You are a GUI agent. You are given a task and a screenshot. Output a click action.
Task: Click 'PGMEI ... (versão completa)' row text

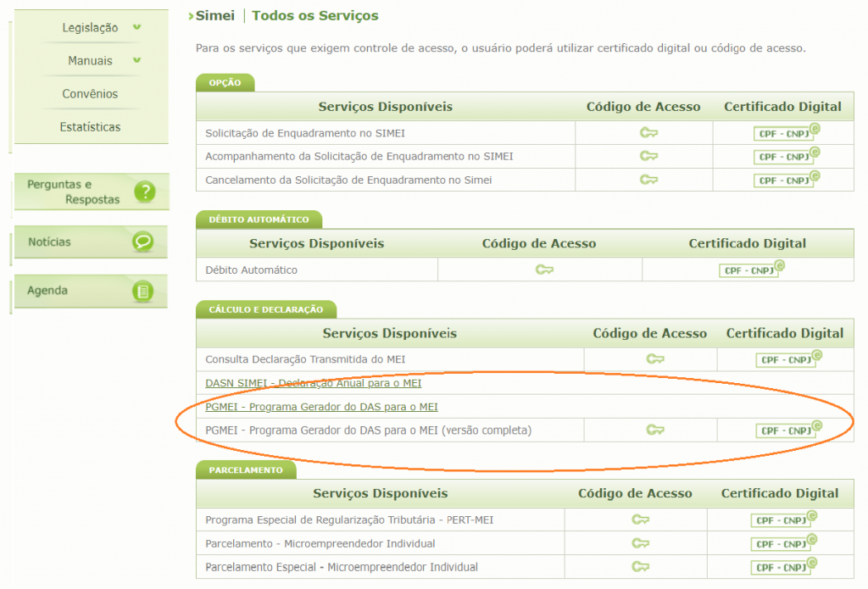coord(369,431)
